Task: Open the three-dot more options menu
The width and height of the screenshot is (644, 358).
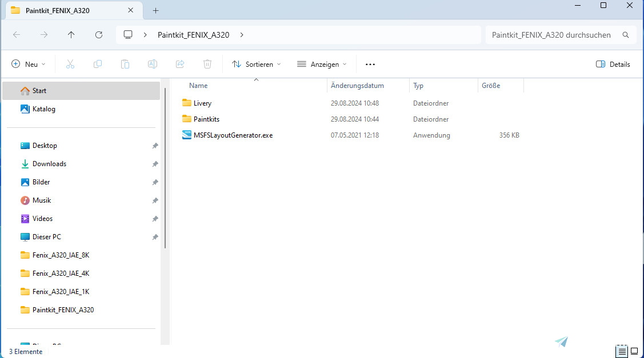Action: tap(370, 64)
